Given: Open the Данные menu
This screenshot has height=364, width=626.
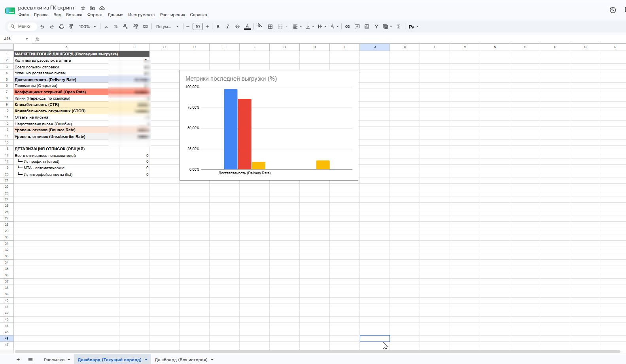Looking at the screenshot, I should 115,15.
